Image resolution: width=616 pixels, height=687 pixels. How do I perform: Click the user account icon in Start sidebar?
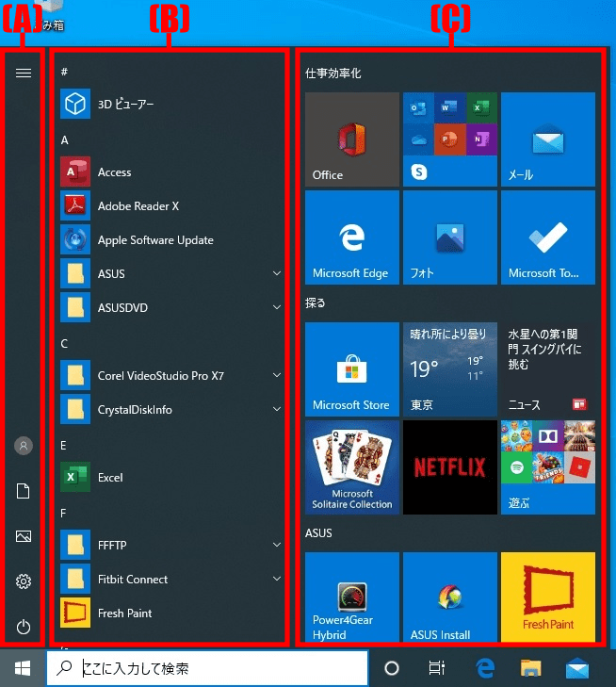[24, 446]
